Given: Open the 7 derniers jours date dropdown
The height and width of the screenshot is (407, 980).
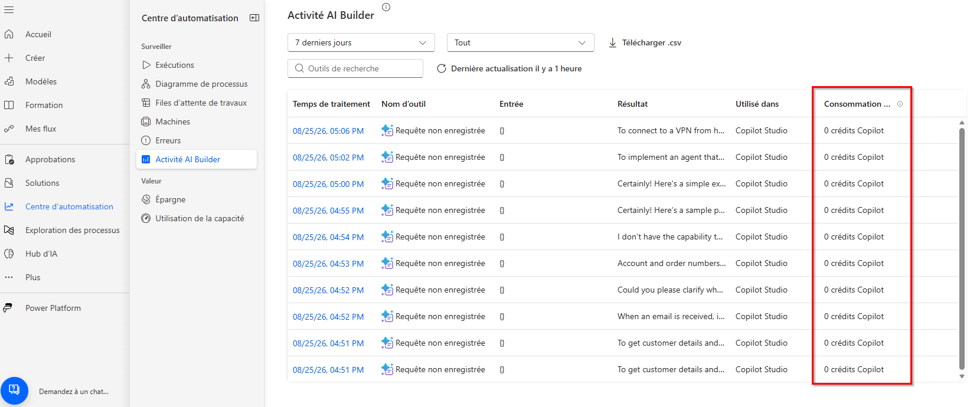Looking at the screenshot, I should (x=361, y=42).
